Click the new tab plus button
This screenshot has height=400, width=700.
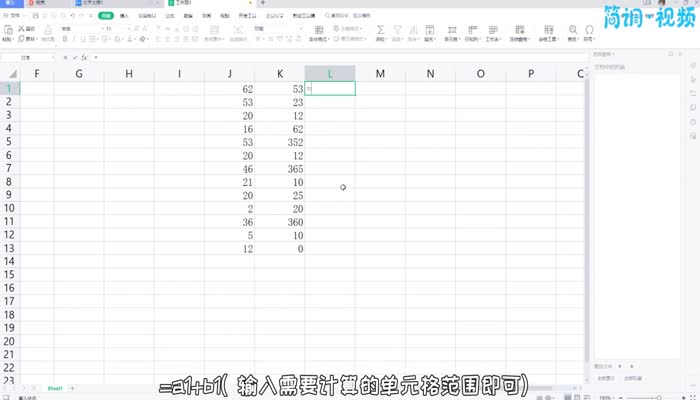pyautogui.click(x=262, y=4)
